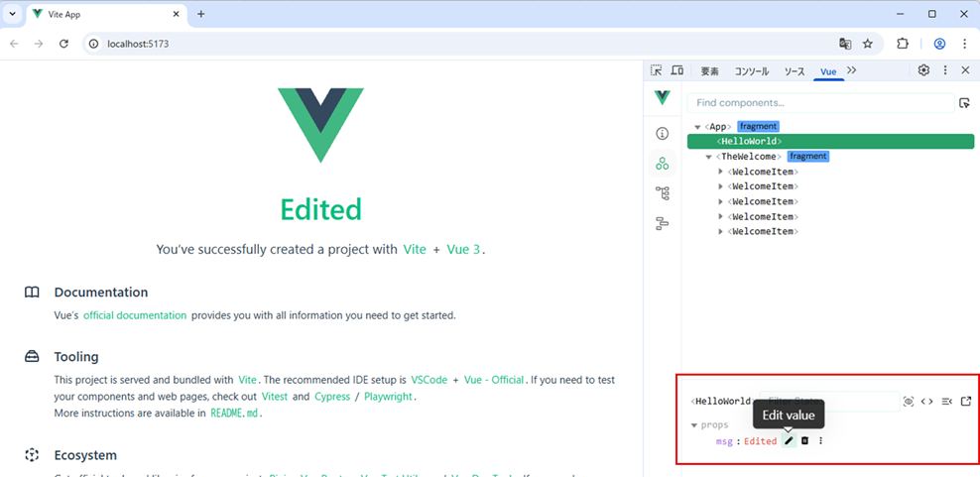This screenshot has width=980, height=477.
Task: Click the inspect DOM icon in state pane
Action: click(946, 402)
